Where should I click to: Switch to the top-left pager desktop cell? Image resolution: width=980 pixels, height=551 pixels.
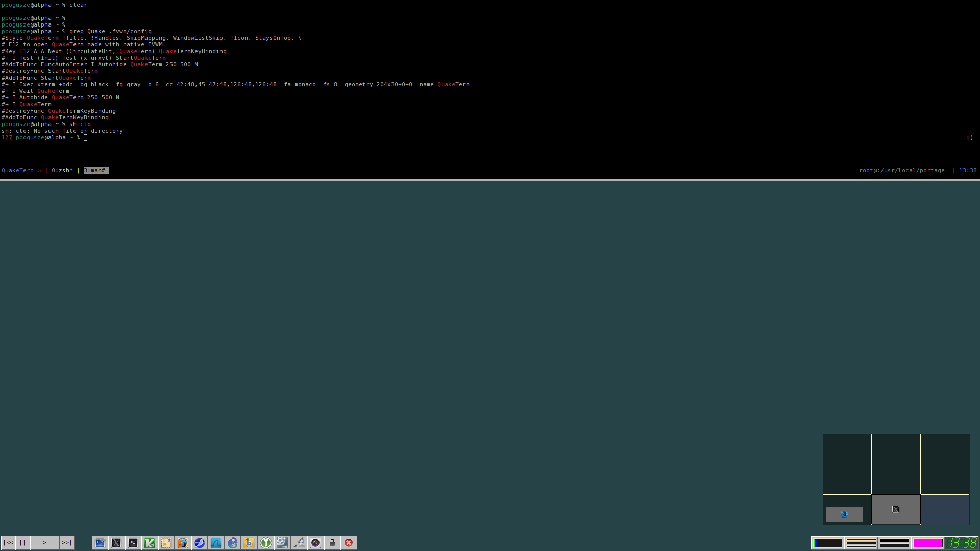click(x=847, y=448)
